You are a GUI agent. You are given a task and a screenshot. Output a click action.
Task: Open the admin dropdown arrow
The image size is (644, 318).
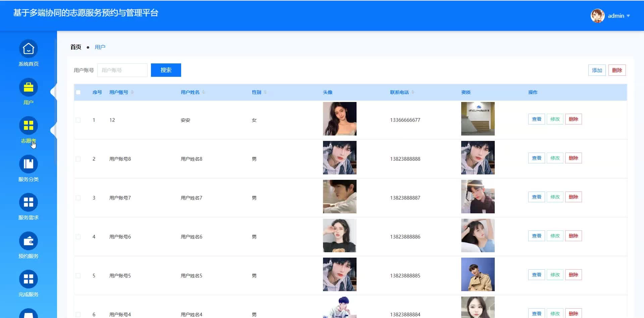click(628, 16)
